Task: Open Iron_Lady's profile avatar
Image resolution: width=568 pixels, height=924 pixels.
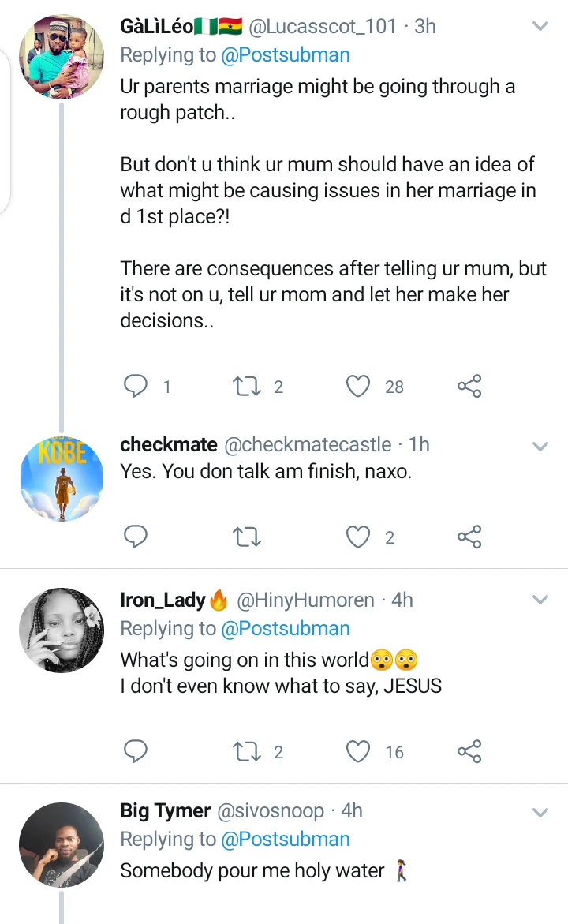Action: point(62,630)
